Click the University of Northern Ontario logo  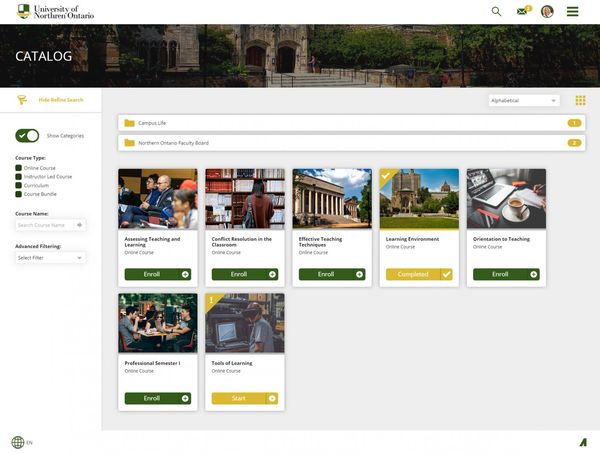(56, 12)
